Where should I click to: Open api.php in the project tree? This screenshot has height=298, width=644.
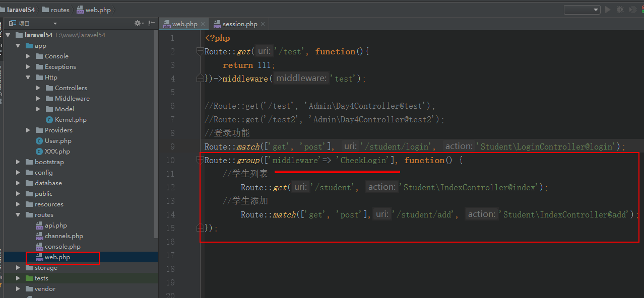point(55,226)
